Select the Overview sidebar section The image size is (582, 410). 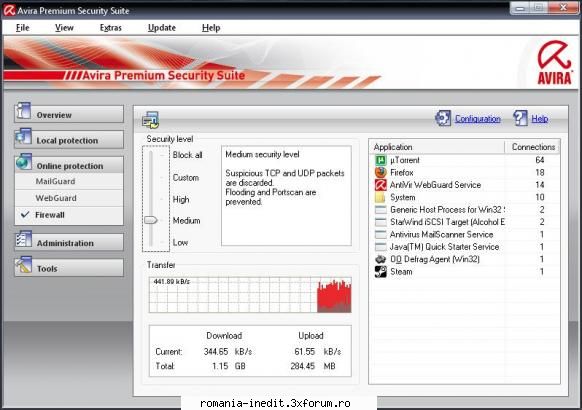coord(69,114)
